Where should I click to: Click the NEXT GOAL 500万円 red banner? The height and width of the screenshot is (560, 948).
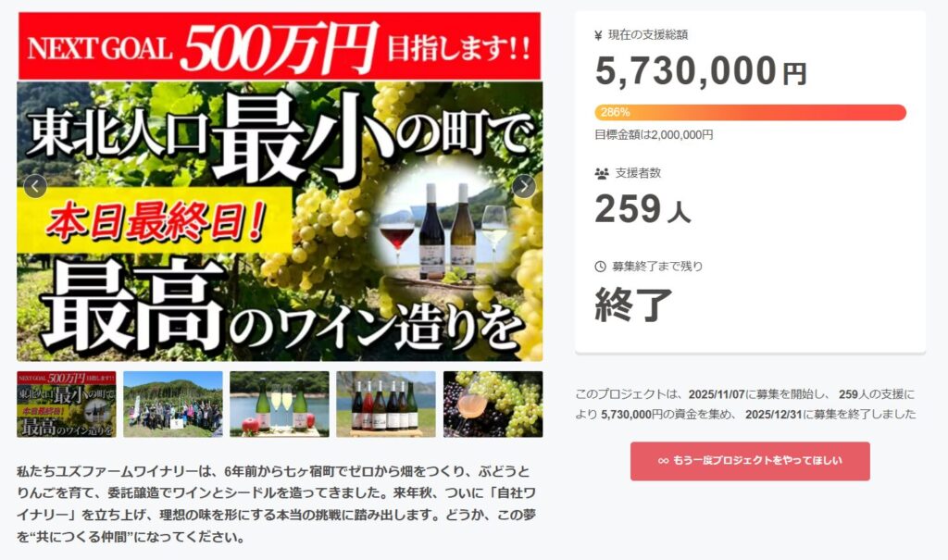pos(280,46)
